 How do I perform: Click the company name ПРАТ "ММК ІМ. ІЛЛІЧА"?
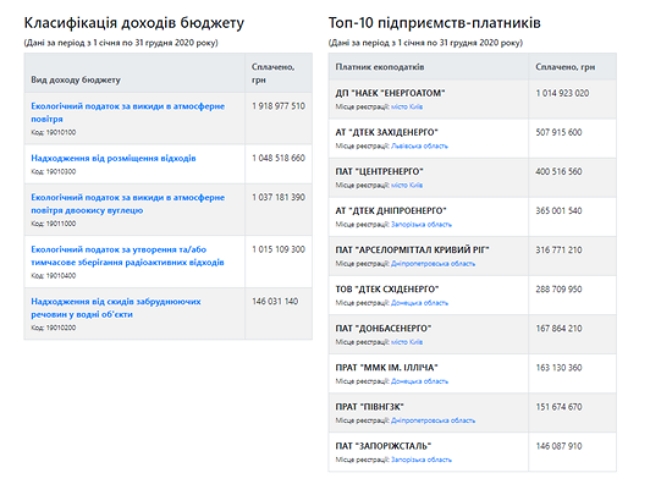point(387,368)
